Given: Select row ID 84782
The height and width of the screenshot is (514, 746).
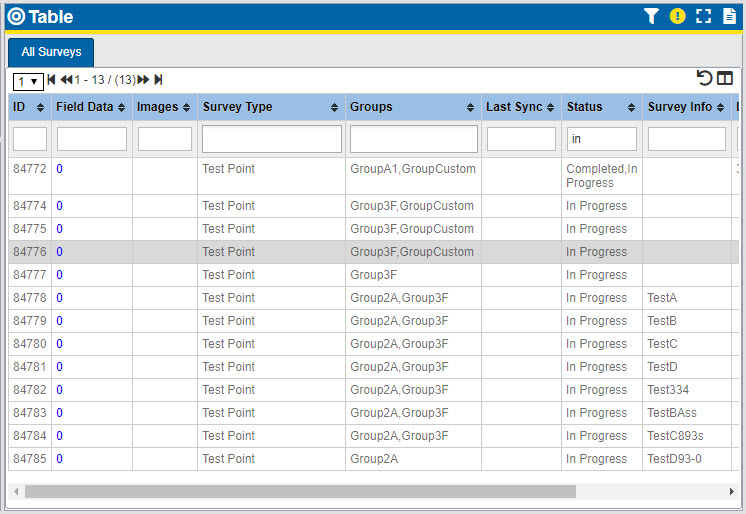Looking at the screenshot, I should (x=30, y=390).
